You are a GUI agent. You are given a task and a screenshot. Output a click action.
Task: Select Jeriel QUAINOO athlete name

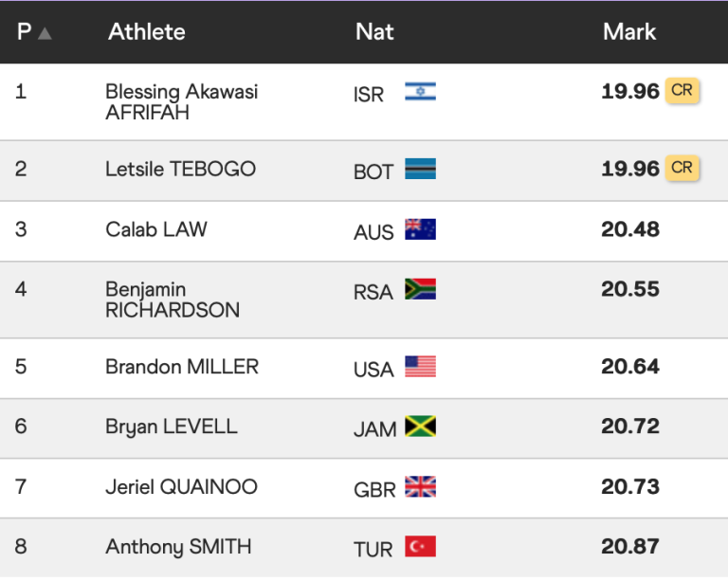[x=181, y=487]
